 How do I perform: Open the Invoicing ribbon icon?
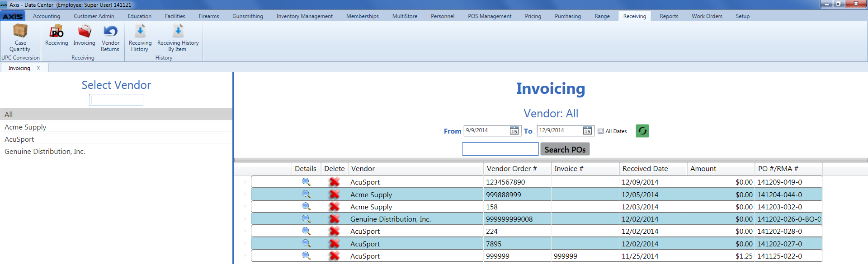point(84,35)
